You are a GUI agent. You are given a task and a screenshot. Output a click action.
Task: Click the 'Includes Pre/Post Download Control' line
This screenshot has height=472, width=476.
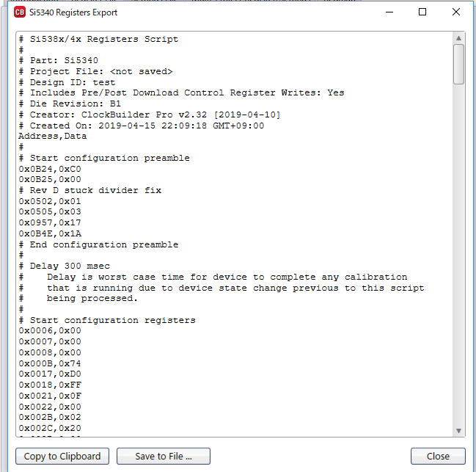(x=181, y=92)
